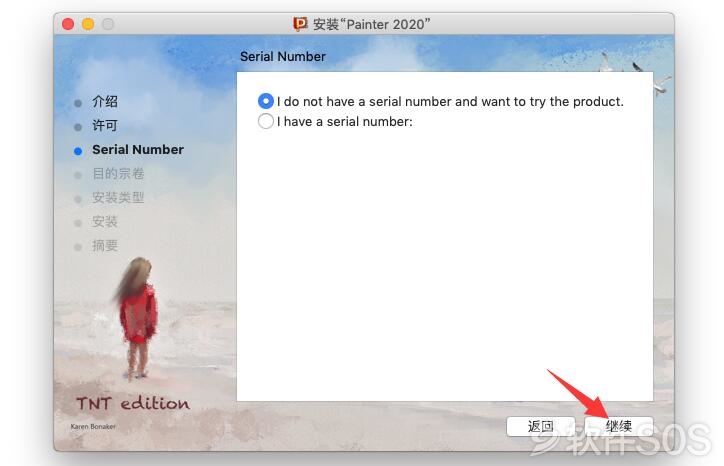Select the 安装类型 step in sidebar
The image size is (724, 466).
[118, 198]
